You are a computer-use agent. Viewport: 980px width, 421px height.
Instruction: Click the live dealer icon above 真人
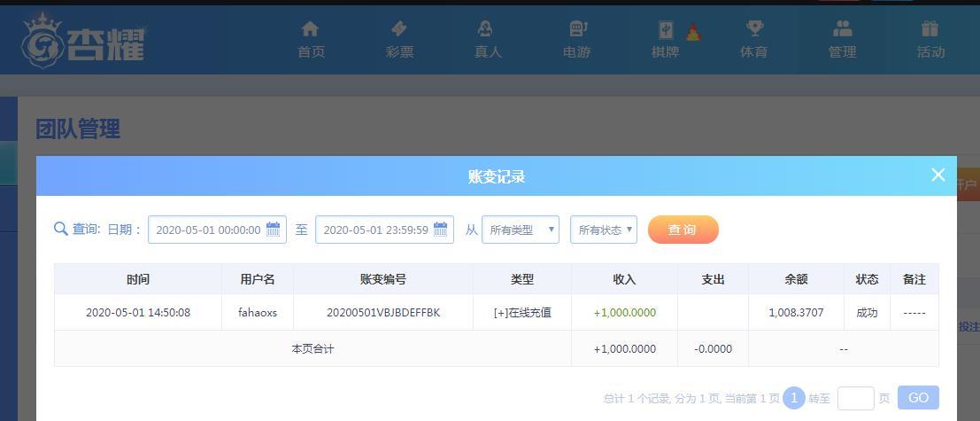tap(486, 28)
